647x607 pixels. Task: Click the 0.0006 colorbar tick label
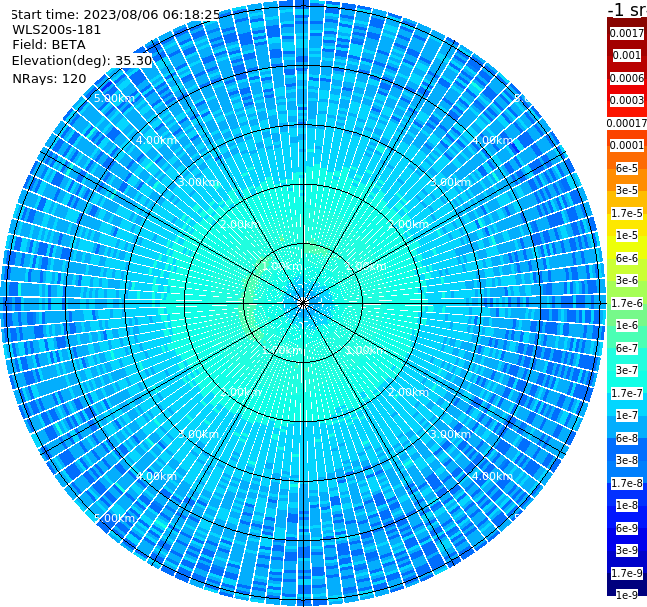pos(627,78)
